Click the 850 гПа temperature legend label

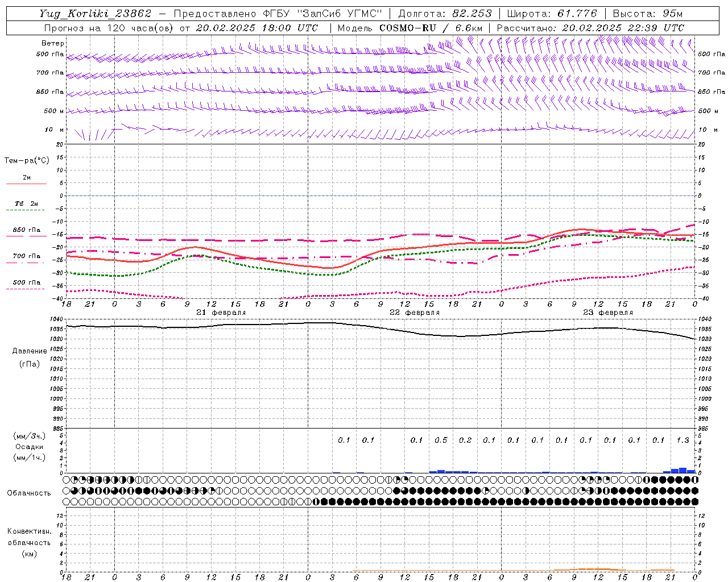coord(27,230)
